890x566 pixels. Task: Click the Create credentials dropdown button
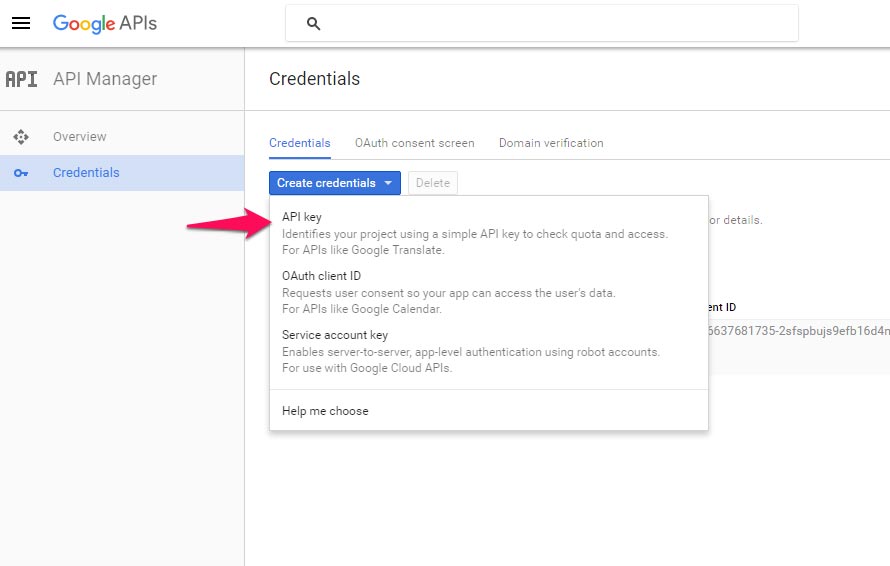tap(335, 183)
